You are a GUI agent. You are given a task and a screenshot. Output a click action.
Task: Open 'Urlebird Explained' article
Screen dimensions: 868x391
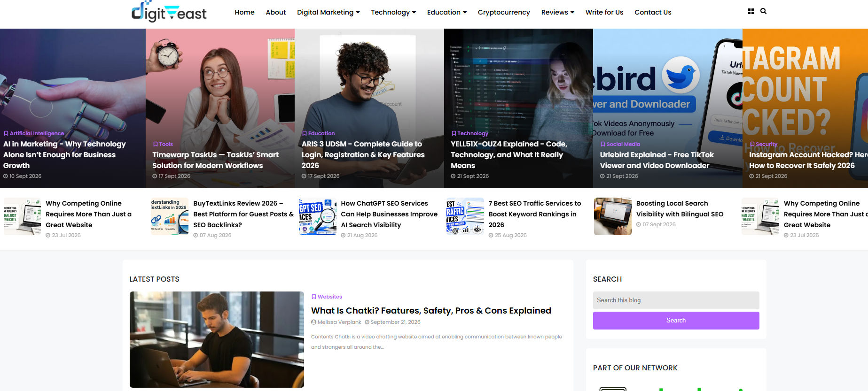[657, 160]
